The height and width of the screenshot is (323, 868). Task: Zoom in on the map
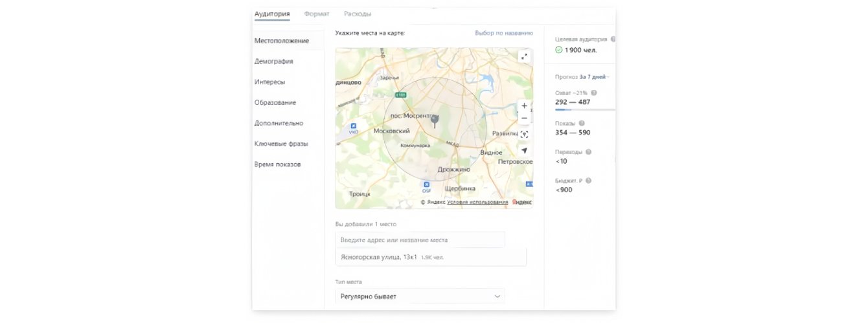click(x=524, y=106)
